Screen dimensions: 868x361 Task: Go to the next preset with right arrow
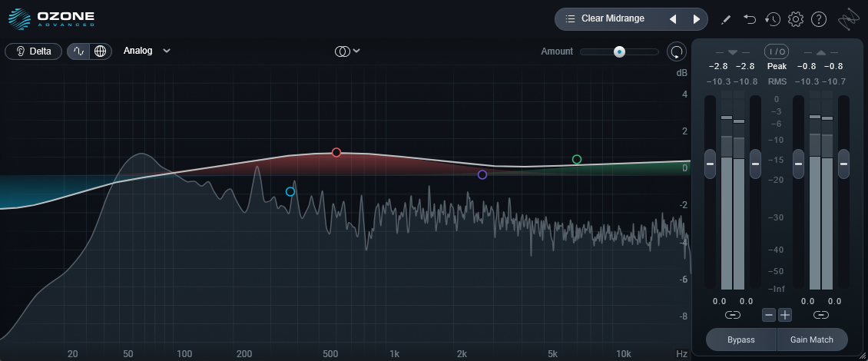pos(697,19)
